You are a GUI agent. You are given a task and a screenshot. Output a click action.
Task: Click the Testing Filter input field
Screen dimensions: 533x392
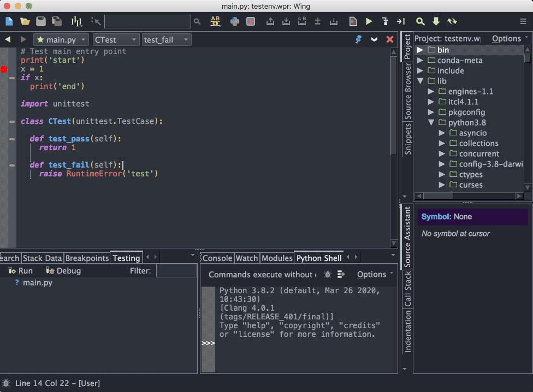(176, 271)
